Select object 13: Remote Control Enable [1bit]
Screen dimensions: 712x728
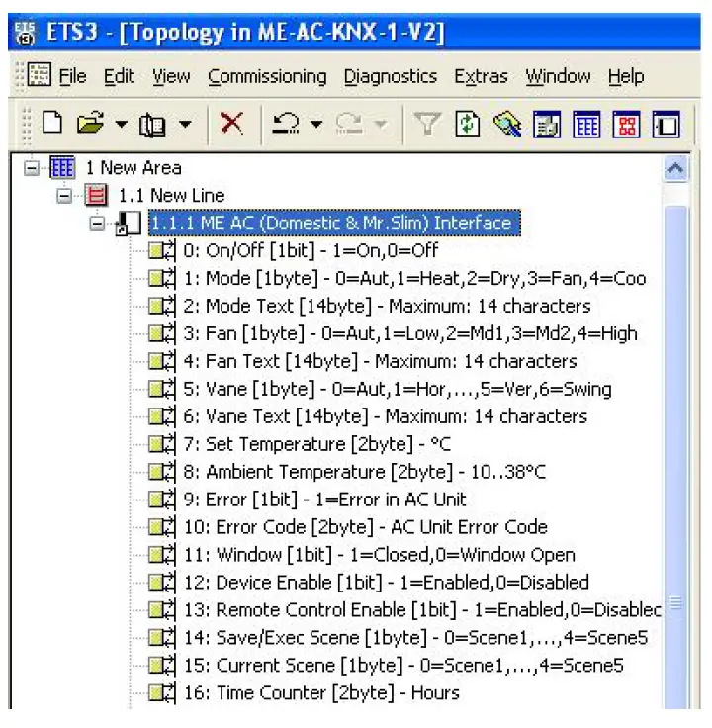tap(423, 610)
